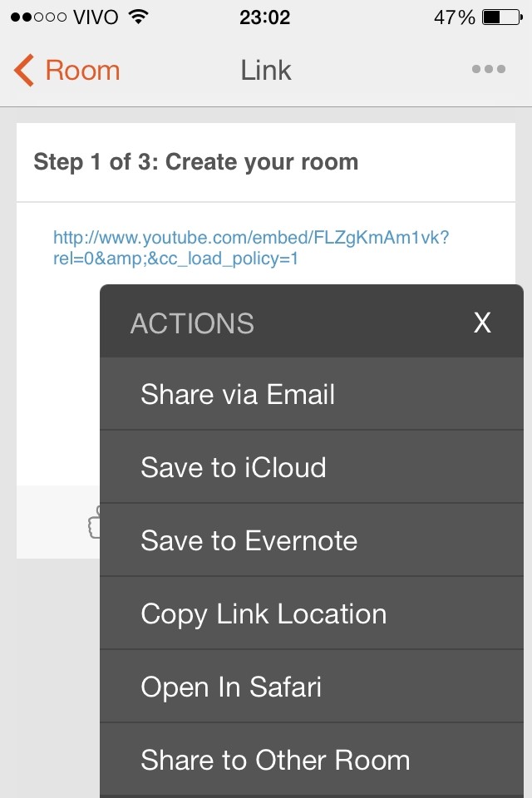The height and width of the screenshot is (798, 532).
Task: Tap the 'Step 1 of 3' header
Action: click(196, 161)
